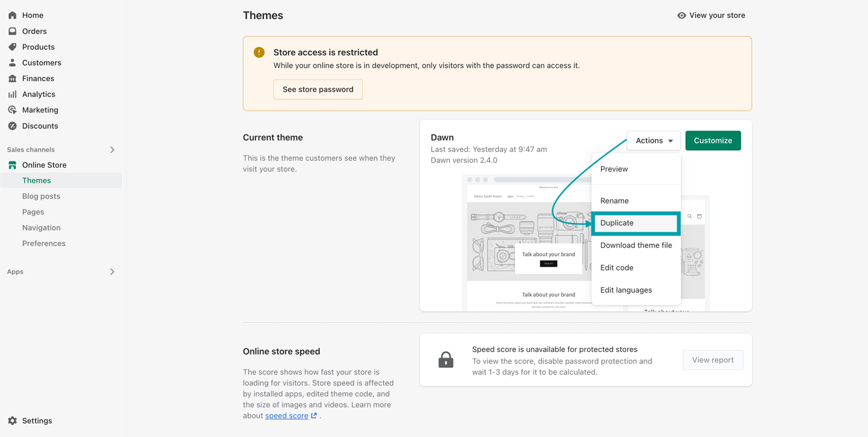Open Finances via the bank icon
868x437 pixels.
[x=12, y=79]
